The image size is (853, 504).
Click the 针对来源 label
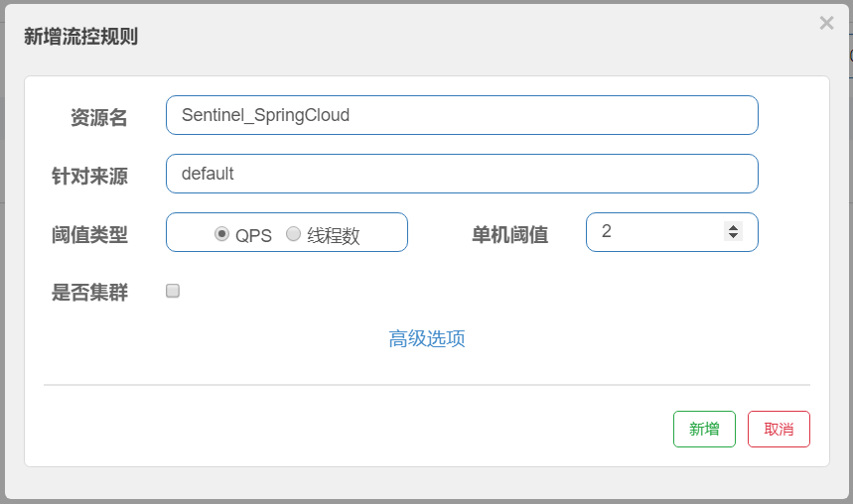click(x=89, y=177)
